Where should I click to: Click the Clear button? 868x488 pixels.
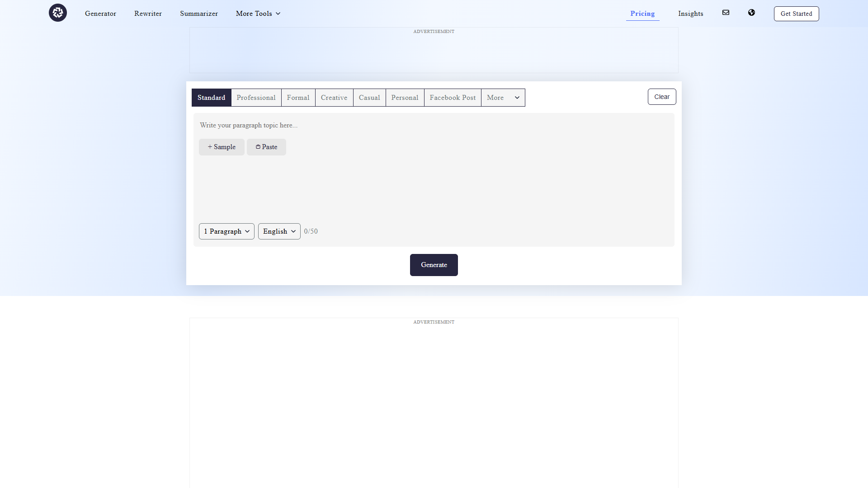pos(662,97)
